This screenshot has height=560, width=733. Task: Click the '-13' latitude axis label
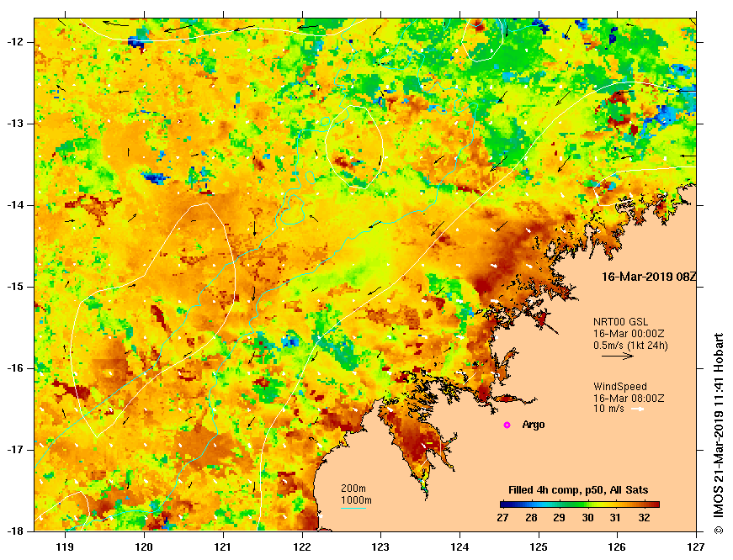coord(14,124)
